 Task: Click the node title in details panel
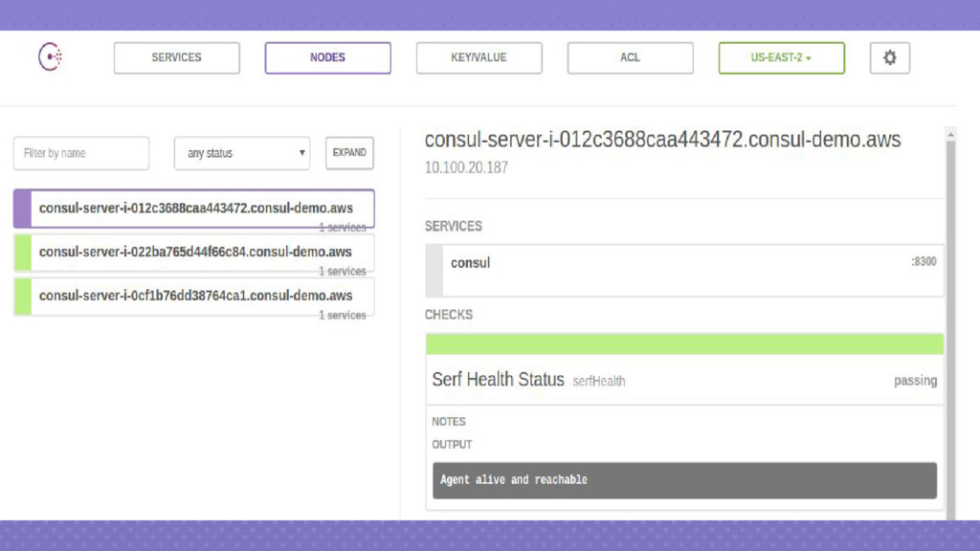[662, 140]
